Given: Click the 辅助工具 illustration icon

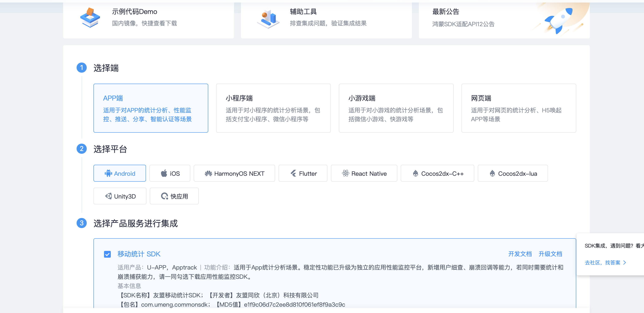Looking at the screenshot, I should [268, 19].
